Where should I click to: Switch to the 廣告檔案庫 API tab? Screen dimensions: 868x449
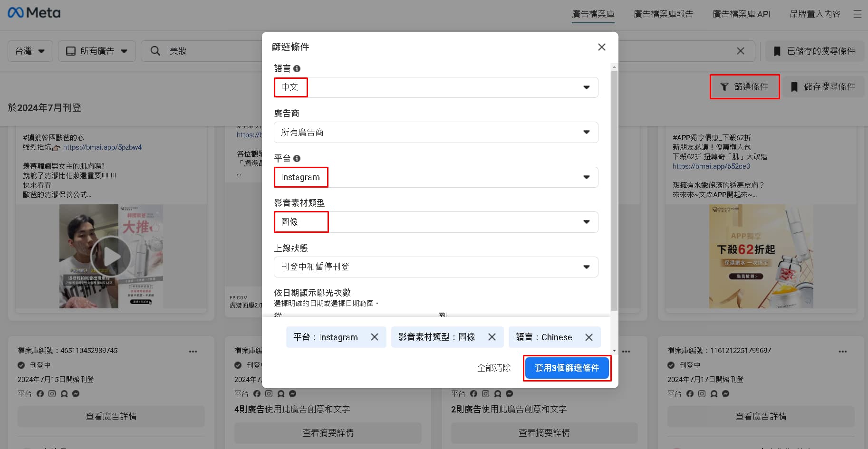tap(741, 14)
